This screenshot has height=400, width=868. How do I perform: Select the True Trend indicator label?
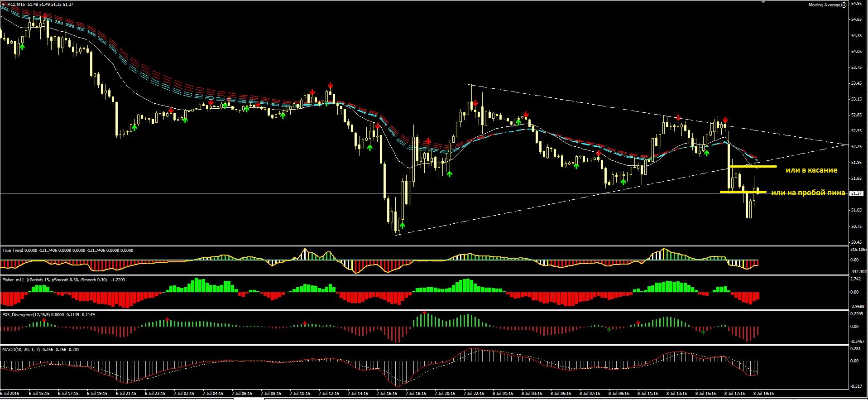pyautogui.click(x=13, y=250)
